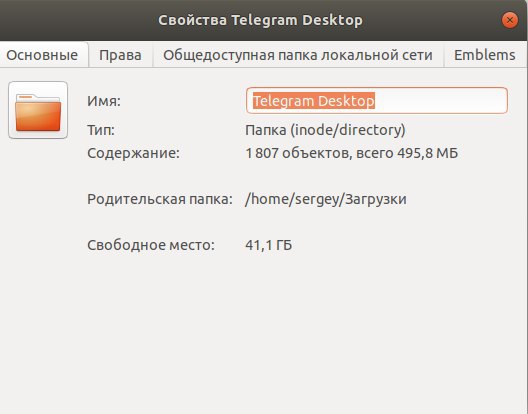The height and width of the screenshot is (414, 528).
Task: Click the 41,1 ГБ free space value
Action: click(x=268, y=245)
